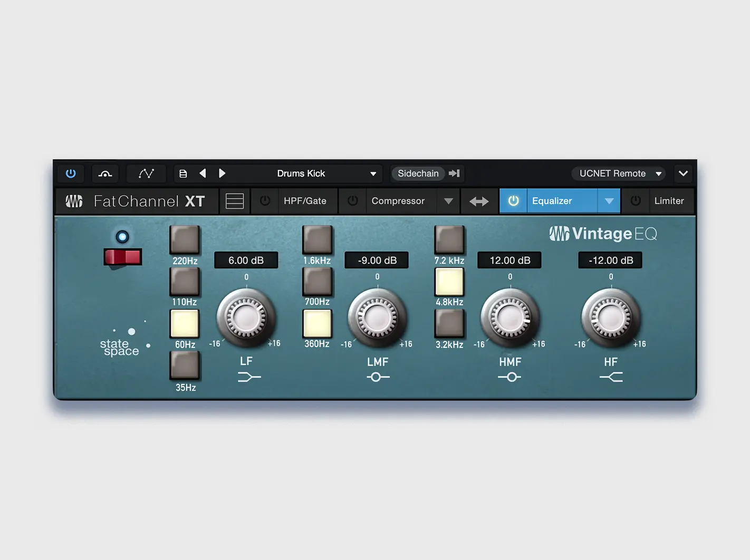Screen dimensions: 750x560
Task: Click the 12.00 dB HMF value display
Action: tap(509, 260)
